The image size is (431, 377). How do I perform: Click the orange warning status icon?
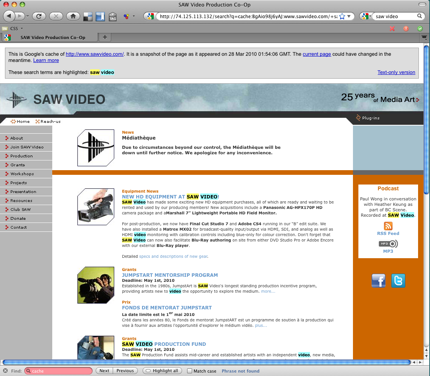pyautogui.click(x=406, y=29)
